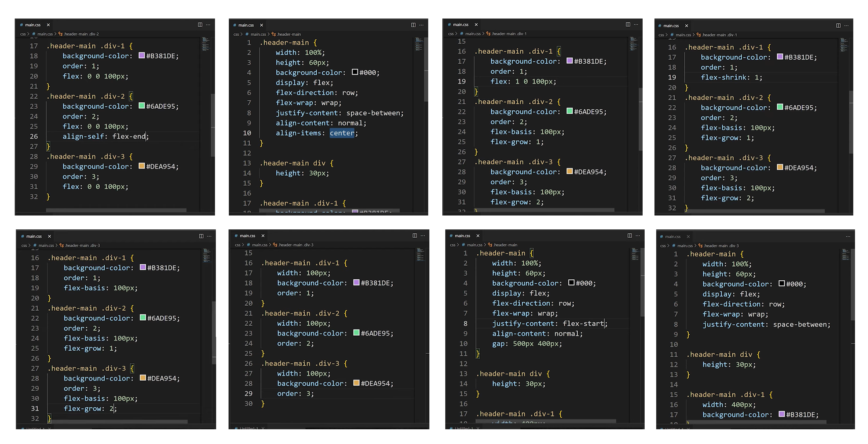Click breadcrumb .header-main .div-2 in top-left editor
The image size is (868, 444).
(x=81, y=34)
